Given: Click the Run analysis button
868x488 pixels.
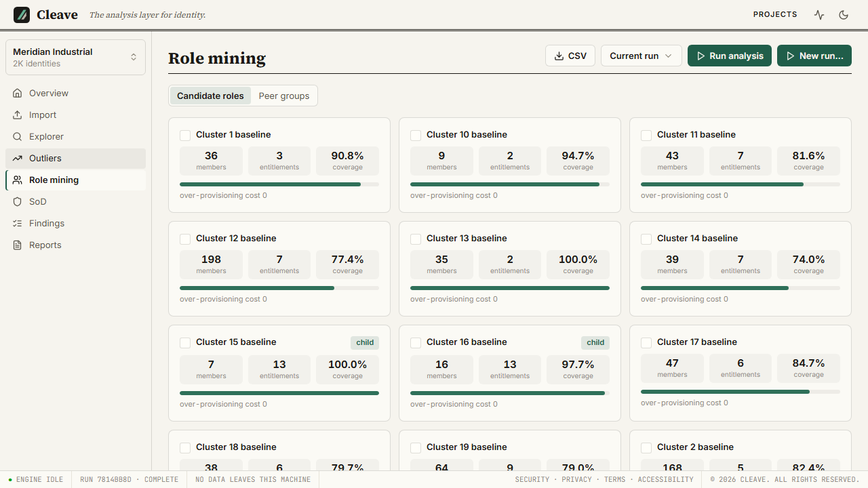Looking at the screenshot, I should [730, 56].
